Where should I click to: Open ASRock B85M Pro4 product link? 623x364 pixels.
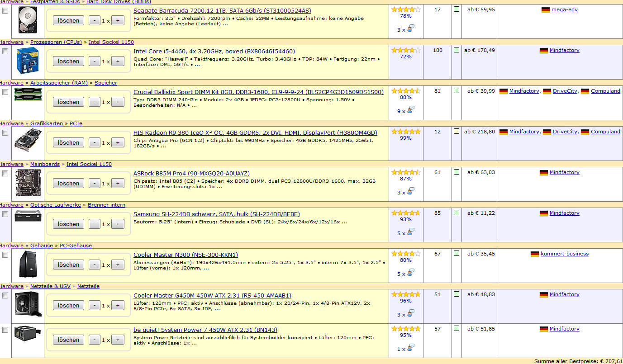[x=191, y=173]
